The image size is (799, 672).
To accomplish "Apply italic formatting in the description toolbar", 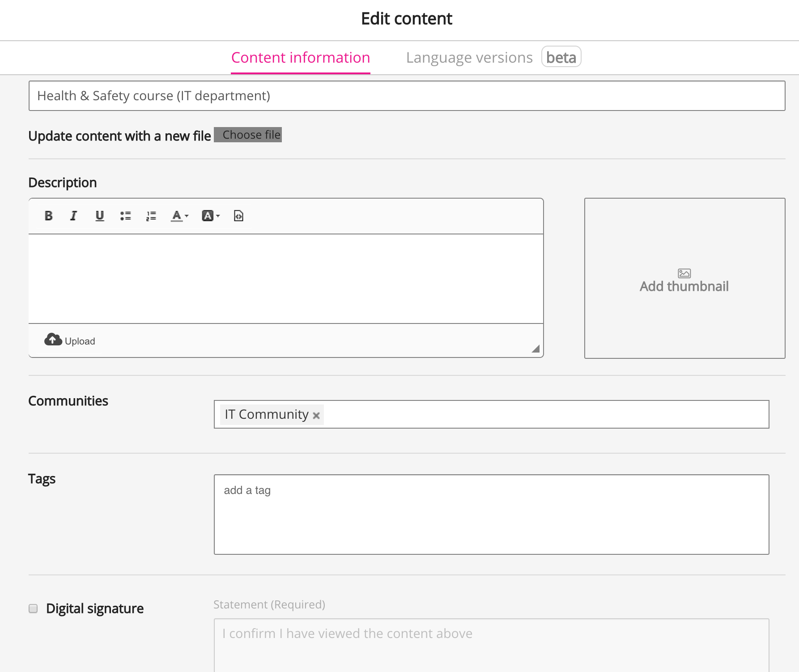I will click(x=74, y=216).
